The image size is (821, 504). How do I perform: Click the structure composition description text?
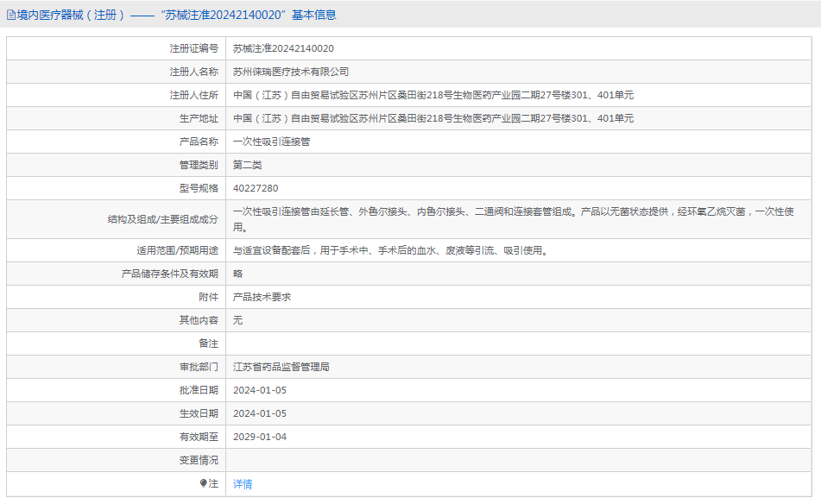point(513,219)
